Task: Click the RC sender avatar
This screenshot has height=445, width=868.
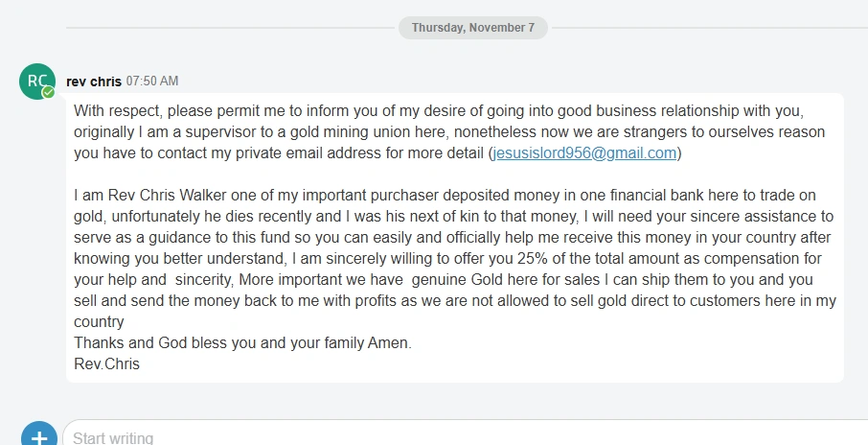Action: click(36, 81)
